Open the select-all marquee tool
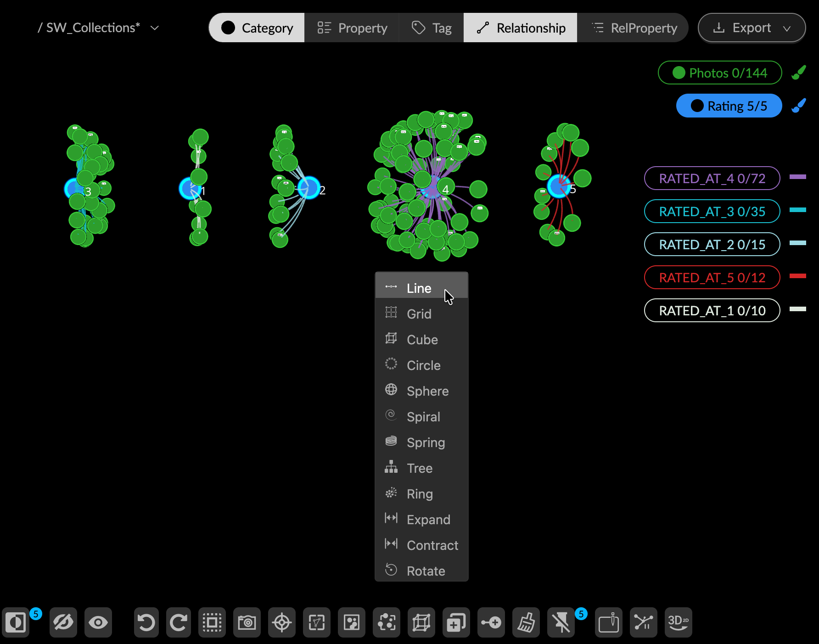The height and width of the screenshot is (644, 819). click(x=212, y=622)
